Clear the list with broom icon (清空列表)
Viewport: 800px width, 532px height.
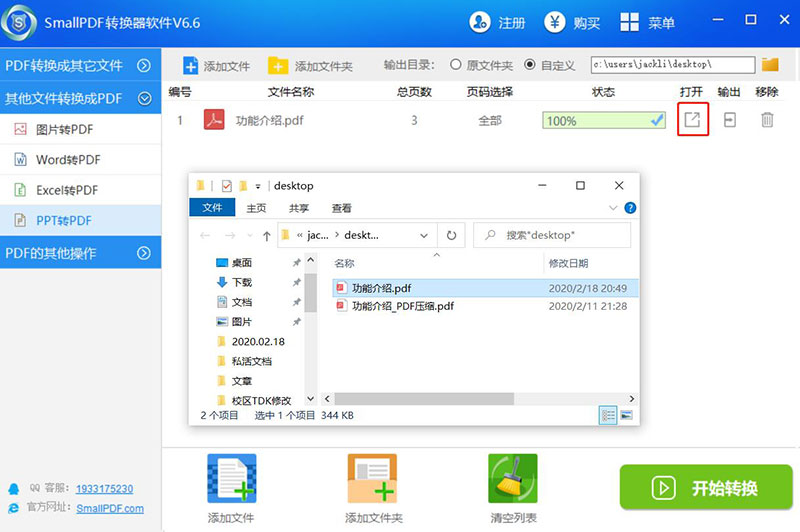(513, 478)
